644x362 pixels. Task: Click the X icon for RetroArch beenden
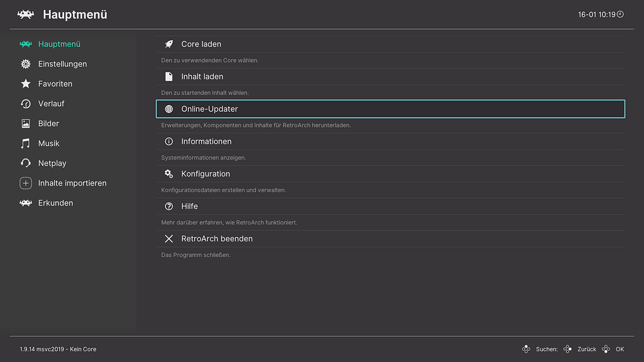[169, 239]
